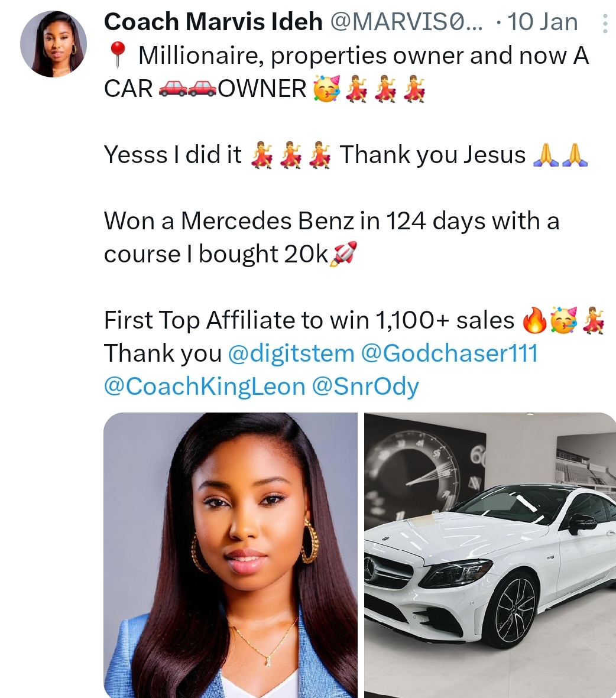Click Coach Marvis Ideh's round profile avatar

click(x=54, y=44)
